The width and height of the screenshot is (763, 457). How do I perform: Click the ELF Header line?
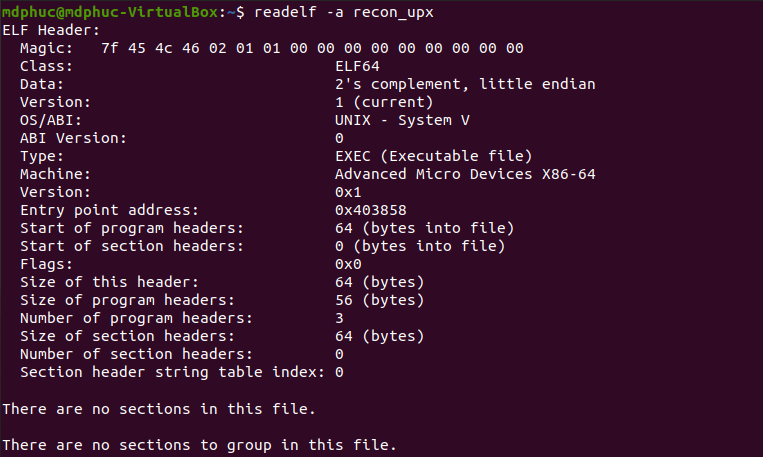pos(51,30)
